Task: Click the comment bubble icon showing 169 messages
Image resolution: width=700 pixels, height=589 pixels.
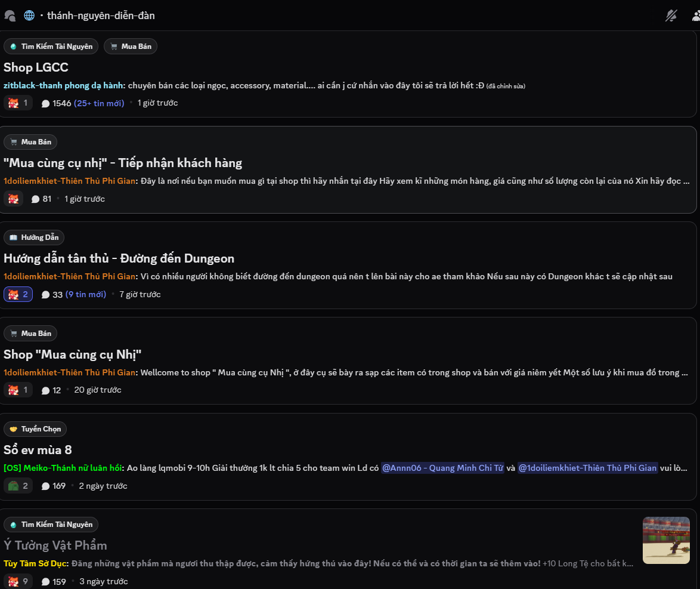Action: (45, 486)
